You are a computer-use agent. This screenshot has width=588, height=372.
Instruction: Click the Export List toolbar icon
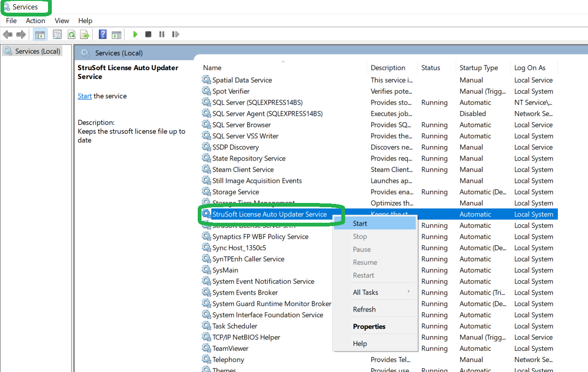pyautogui.click(x=85, y=34)
